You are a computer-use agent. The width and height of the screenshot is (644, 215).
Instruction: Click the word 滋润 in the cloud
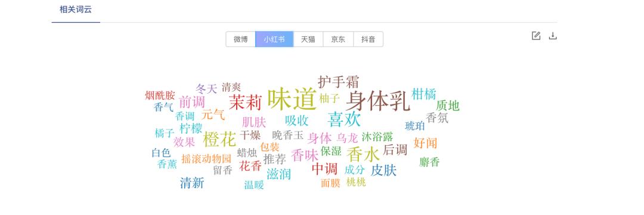coord(278,174)
